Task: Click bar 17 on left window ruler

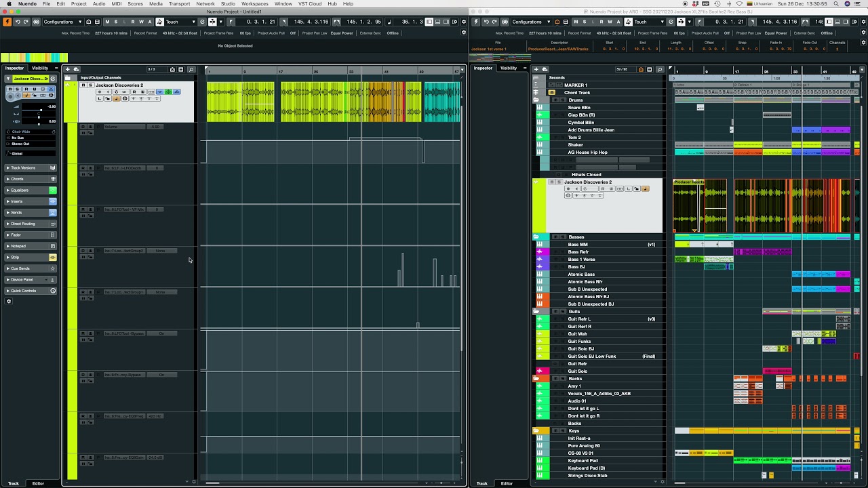Action: click(x=280, y=70)
